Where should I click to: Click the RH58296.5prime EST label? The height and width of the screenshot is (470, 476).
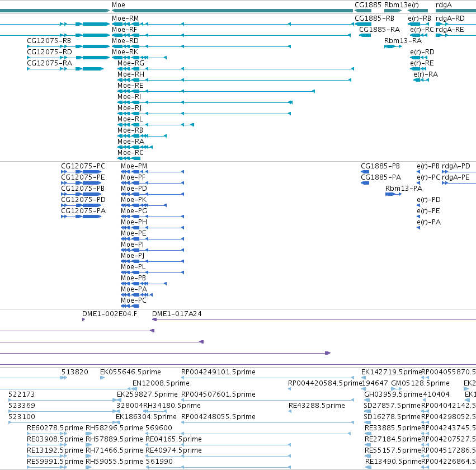pos(114,428)
